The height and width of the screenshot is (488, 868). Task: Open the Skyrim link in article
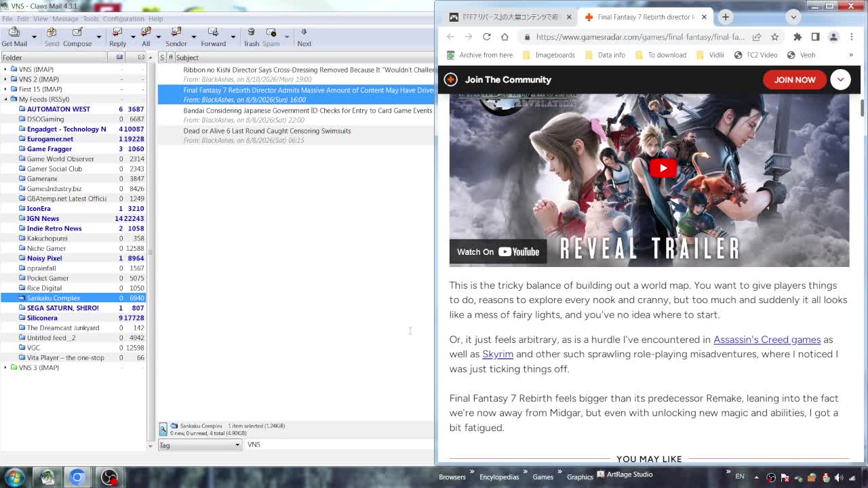[x=498, y=354]
